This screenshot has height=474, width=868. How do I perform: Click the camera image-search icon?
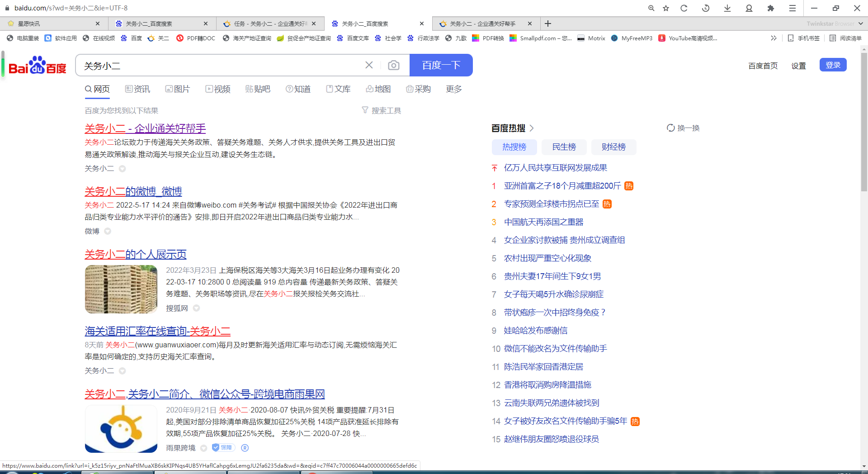click(394, 65)
